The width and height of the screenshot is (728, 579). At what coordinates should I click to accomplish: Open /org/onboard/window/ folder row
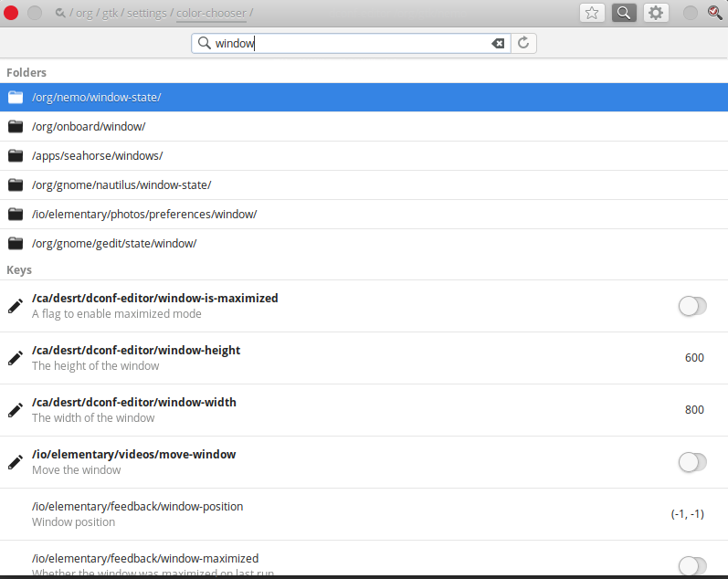(x=364, y=126)
